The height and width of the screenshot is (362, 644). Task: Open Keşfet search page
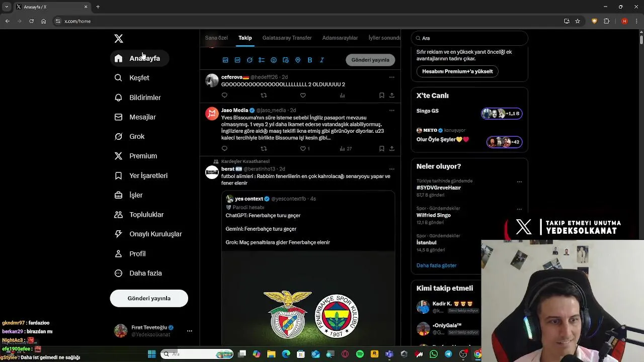(x=132, y=78)
